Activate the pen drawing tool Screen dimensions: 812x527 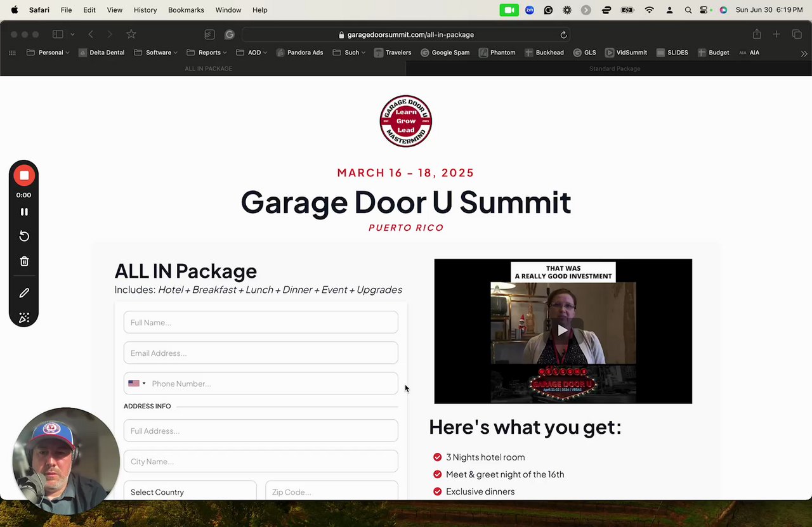(x=24, y=293)
